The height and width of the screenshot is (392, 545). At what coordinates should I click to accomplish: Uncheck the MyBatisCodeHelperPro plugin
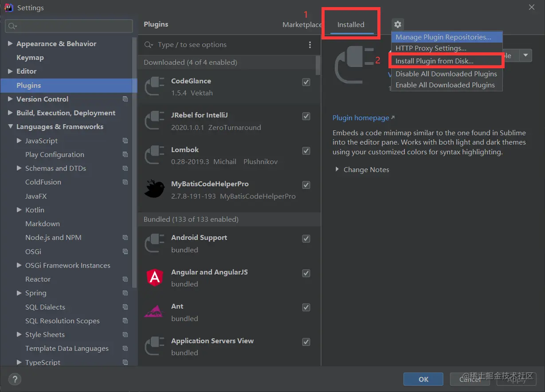(306, 185)
